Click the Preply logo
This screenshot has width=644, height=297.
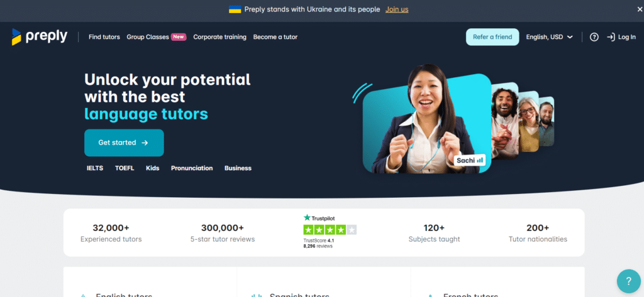[40, 37]
